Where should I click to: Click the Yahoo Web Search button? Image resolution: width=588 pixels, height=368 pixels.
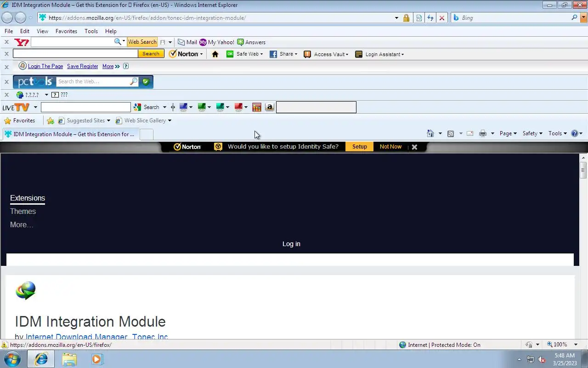tap(142, 42)
